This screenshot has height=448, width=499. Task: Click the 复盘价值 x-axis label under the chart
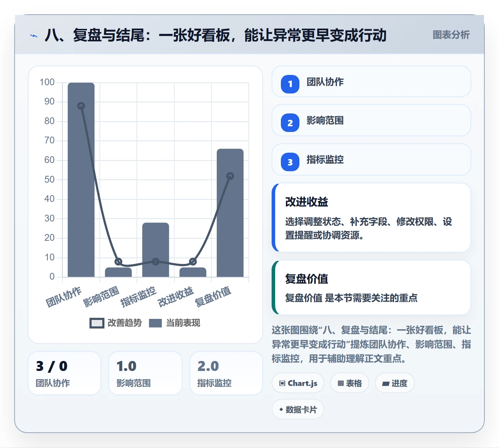pyautogui.click(x=213, y=297)
